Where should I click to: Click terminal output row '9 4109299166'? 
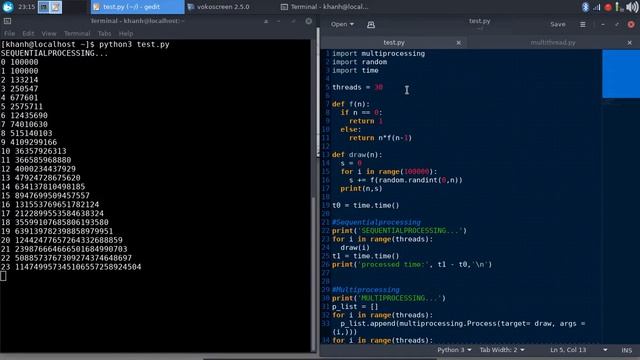pyautogui.click(x=29, y=142)
